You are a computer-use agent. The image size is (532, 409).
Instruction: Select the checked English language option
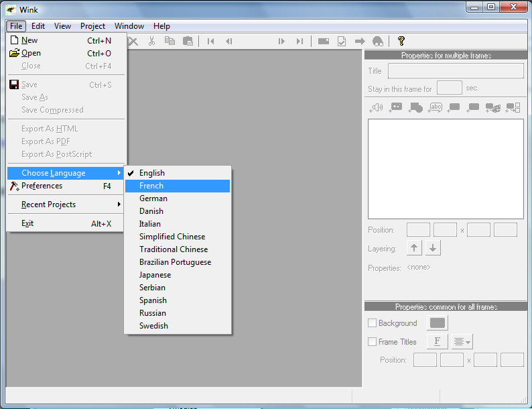pos(178,173)
